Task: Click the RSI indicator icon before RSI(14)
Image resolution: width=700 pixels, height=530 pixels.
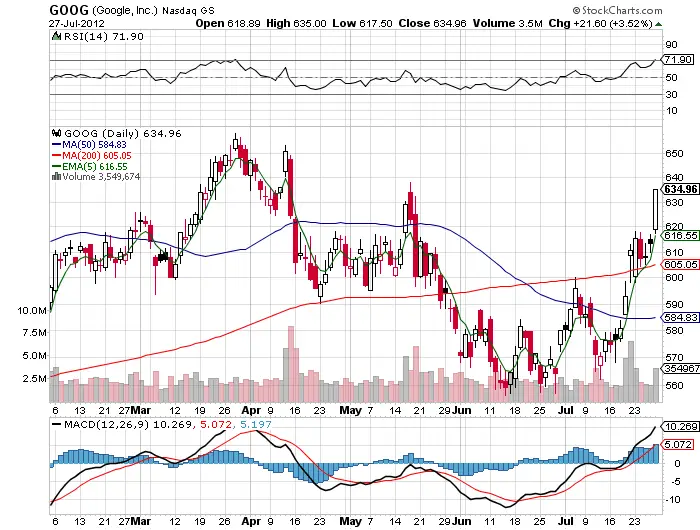Action: coord(56,36)
